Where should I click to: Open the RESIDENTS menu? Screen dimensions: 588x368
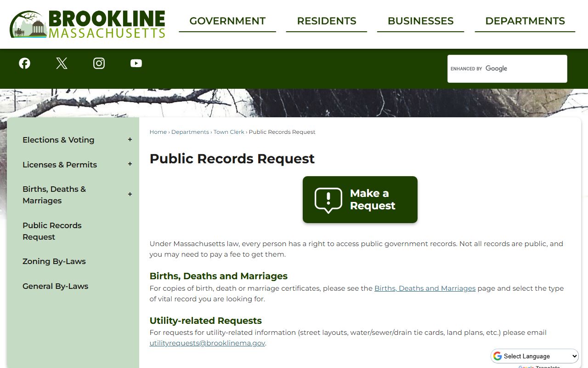[327, 21]
